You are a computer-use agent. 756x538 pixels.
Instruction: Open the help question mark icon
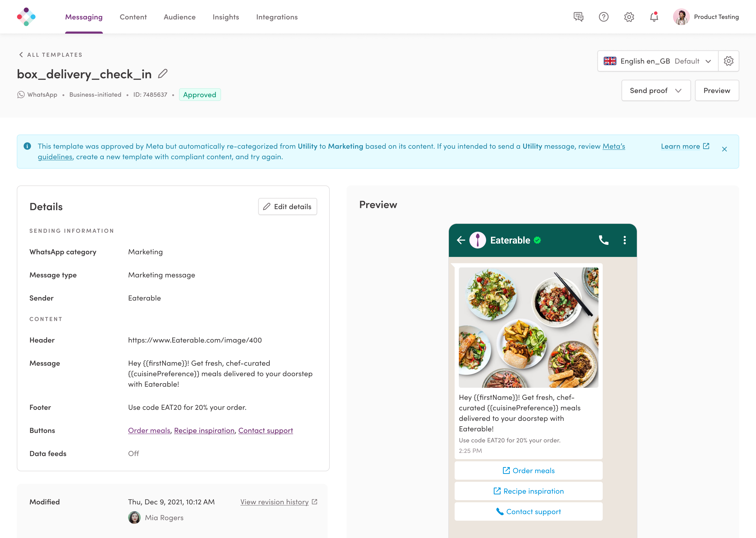[x=603, y=17]
